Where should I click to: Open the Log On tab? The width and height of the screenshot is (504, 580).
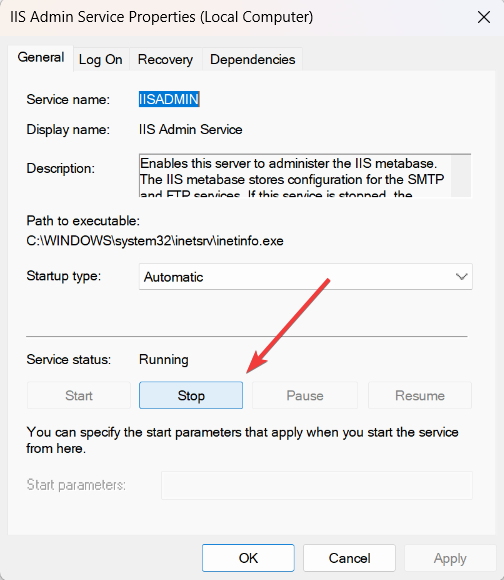[x=101, y=60]
